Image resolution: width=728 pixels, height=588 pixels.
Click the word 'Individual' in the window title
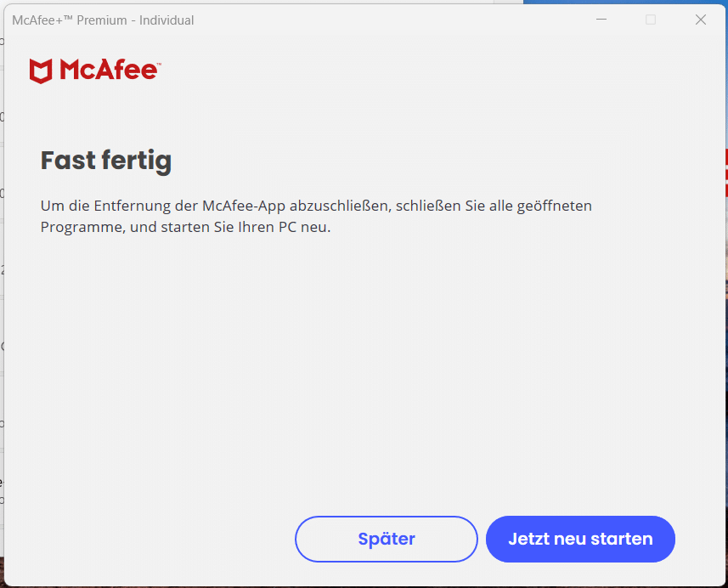[166, 20]
